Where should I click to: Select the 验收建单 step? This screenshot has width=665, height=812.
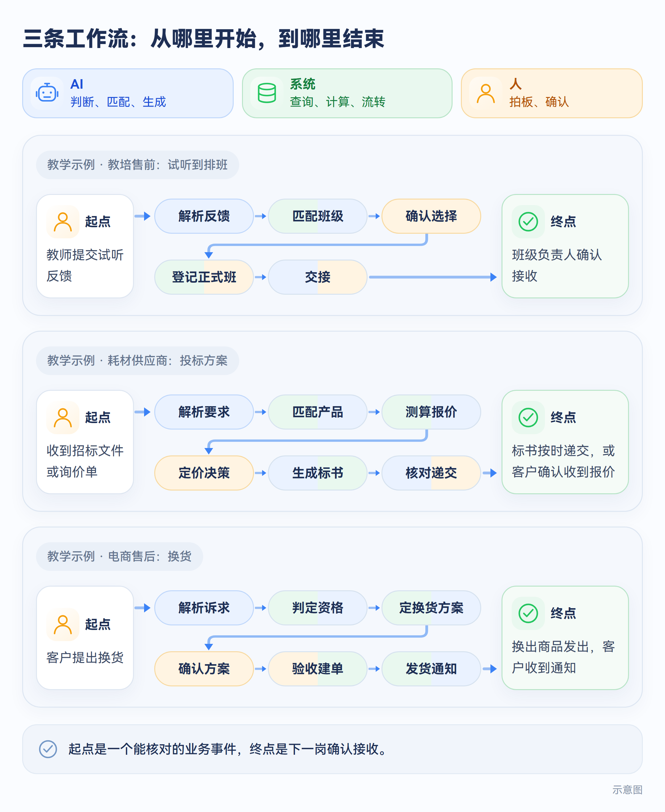click(317, 669)
